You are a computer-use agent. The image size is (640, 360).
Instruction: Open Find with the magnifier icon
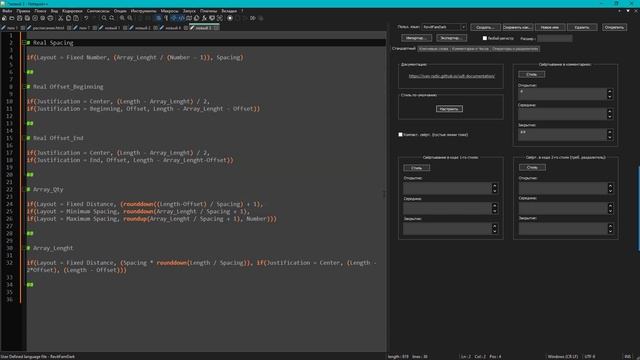pyautogui.click(x=104, y=18)
